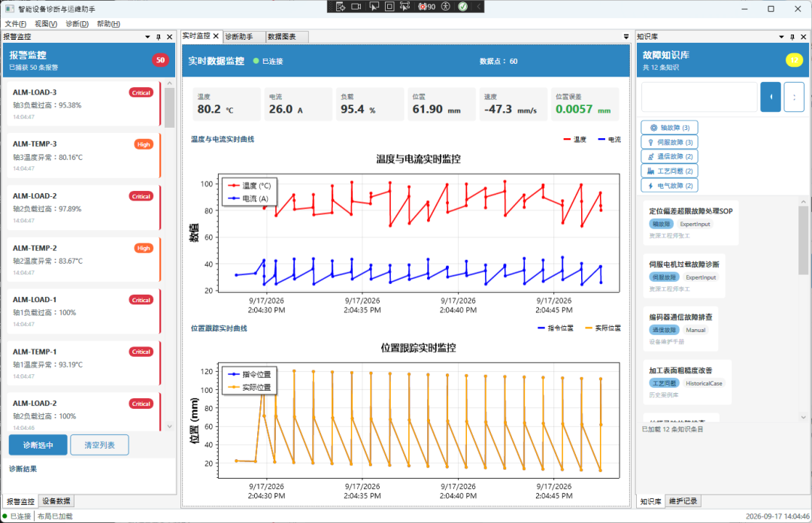Pin the 报警监控 panel
Screen dimensions: 812x523
point(159,37)
